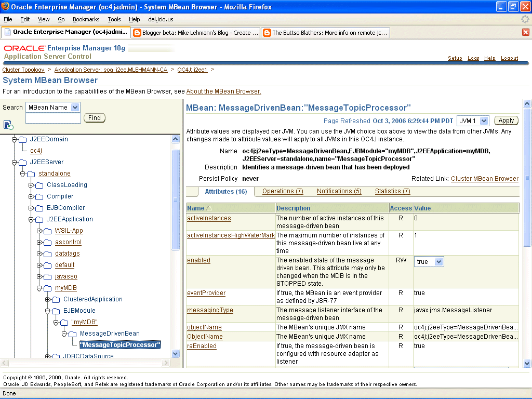The width and height of the screenshot is (532, 399).
Task: Click the main panel vertical scrollbar thumb
Action: pos(527,177)
